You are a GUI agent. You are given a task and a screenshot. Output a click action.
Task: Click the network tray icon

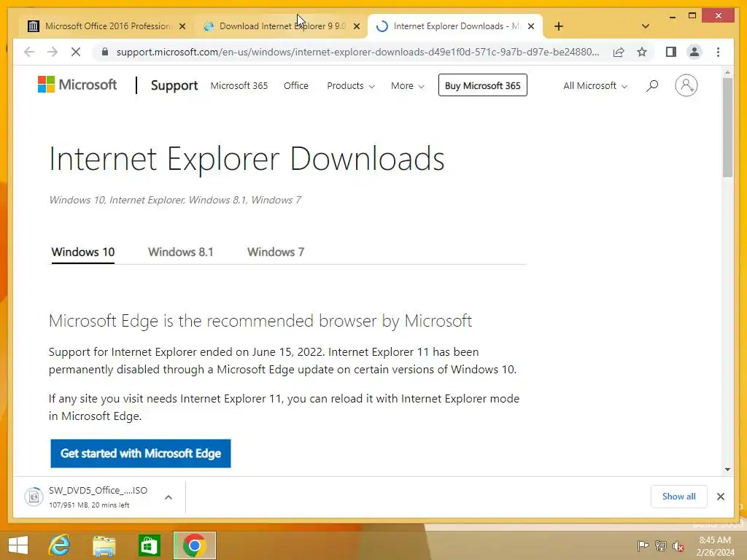point(660,546)
